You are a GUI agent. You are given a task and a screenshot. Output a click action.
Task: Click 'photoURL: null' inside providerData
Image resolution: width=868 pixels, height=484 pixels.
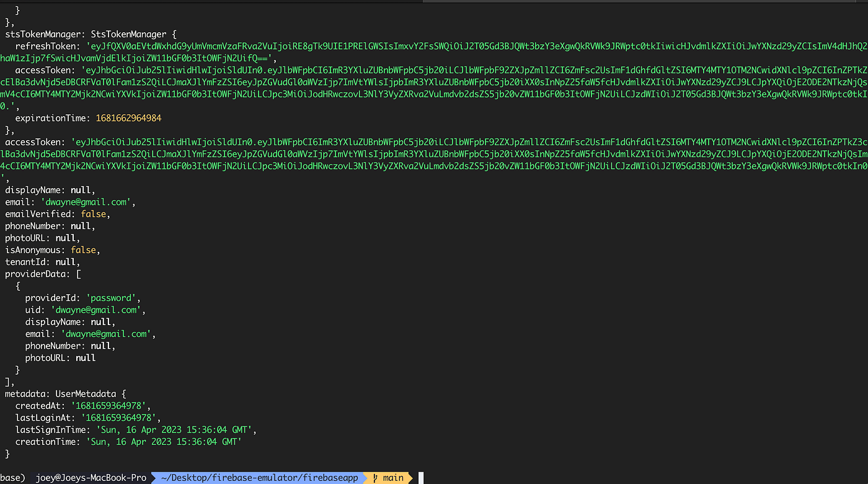[x=61, y=358]
